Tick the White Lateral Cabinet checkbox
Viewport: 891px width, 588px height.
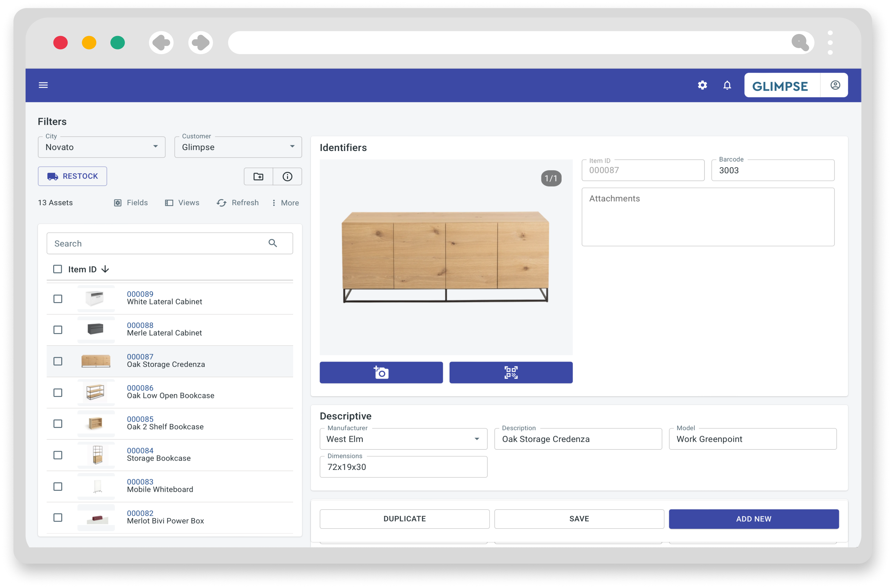point(58,299)
